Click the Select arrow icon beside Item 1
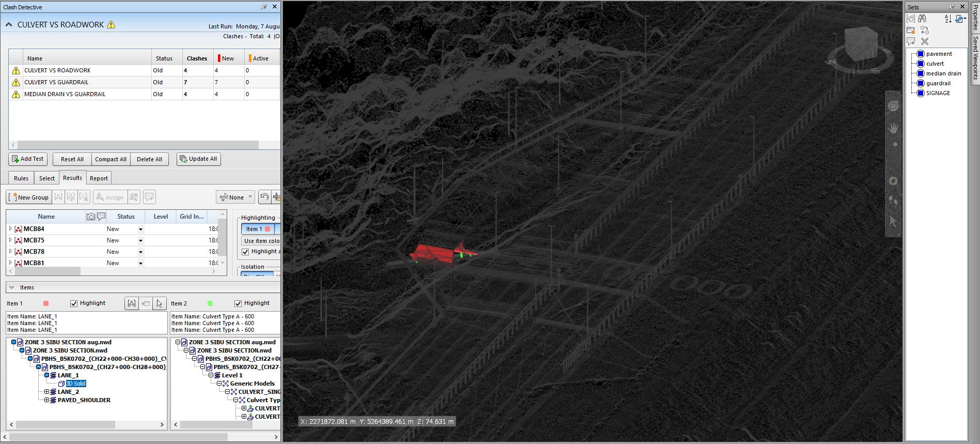Viewport: 980px width, 444px height. (x=160, y=303)
